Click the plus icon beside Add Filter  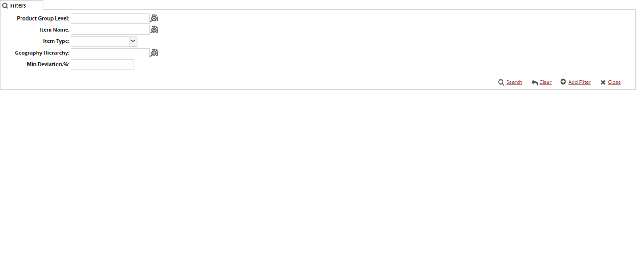[563, 82]
